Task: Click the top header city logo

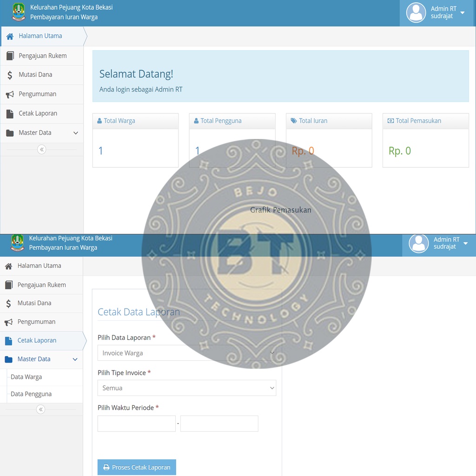Action: (x=19, y=12)
